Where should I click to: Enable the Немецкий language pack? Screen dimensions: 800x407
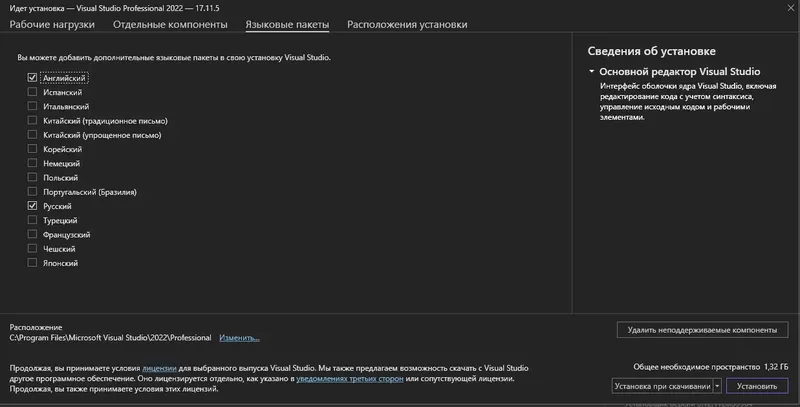tap(33, 163)
